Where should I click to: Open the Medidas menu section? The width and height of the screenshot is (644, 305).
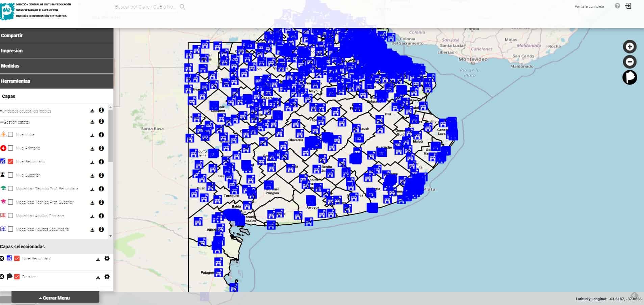[x=57, y=66]
